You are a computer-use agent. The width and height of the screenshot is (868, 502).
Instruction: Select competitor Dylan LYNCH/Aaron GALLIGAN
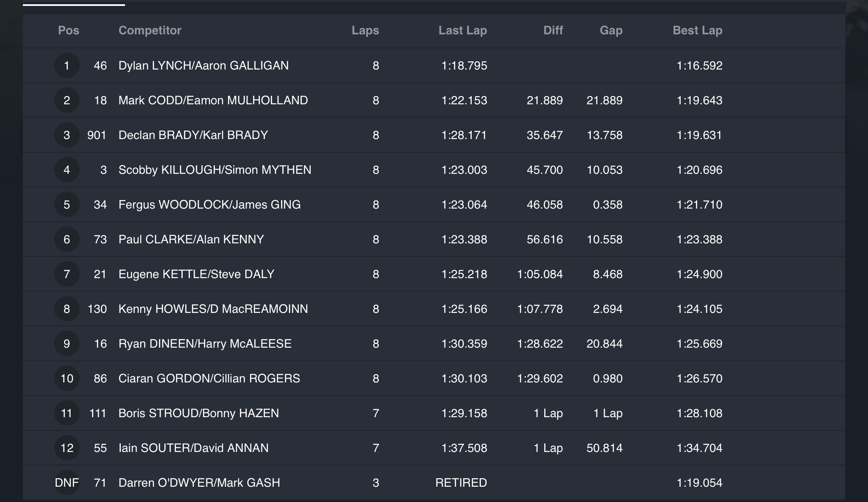click(203, 65)
